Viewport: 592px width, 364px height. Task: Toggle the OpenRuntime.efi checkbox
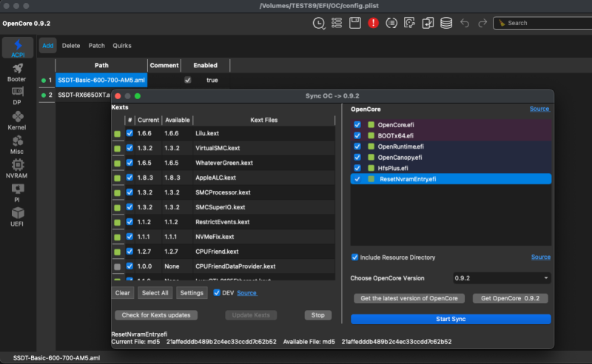click(x=357, y=146)
